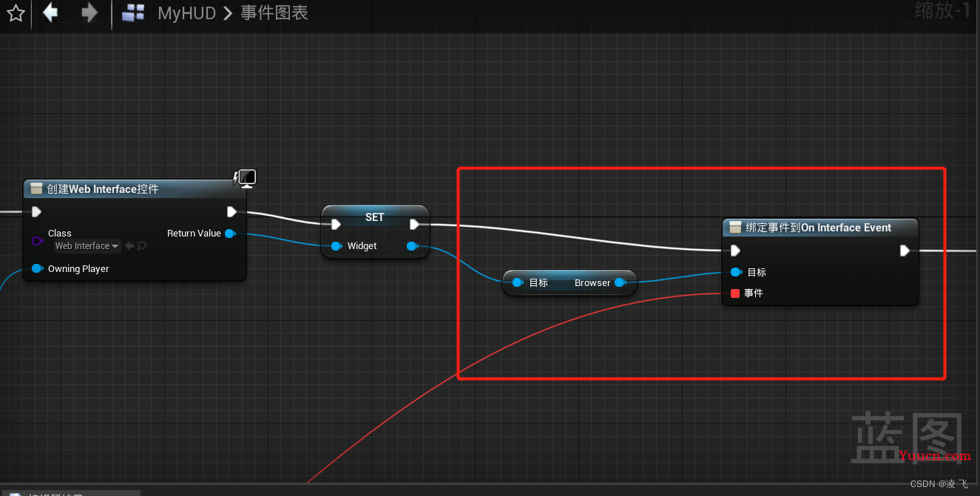Select the 绑定事件到On Interface Event node title
The image size is (980, 496).
(x=819, y=228)
